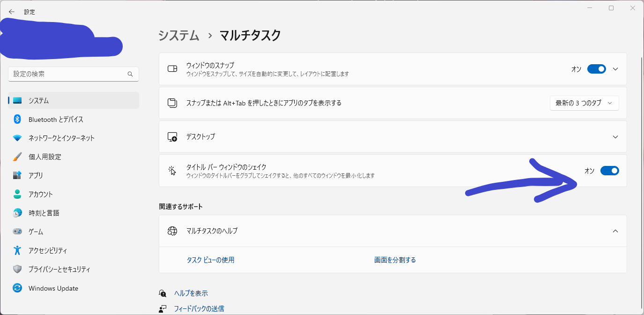Toggle タイトル バー ウィンドウのシェイク switch
This screenshot has height=315, width=644.
coord(610,171)
